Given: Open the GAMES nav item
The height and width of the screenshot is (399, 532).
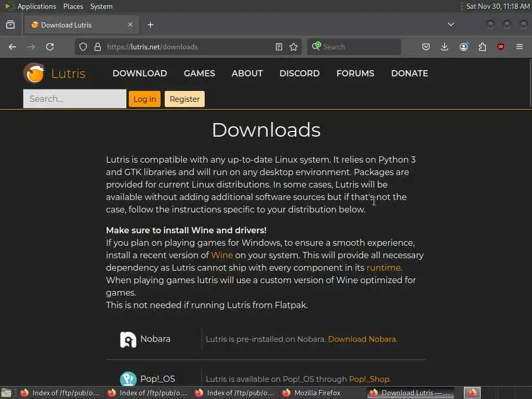Looking at the screenshot, I should pos(199,73).
